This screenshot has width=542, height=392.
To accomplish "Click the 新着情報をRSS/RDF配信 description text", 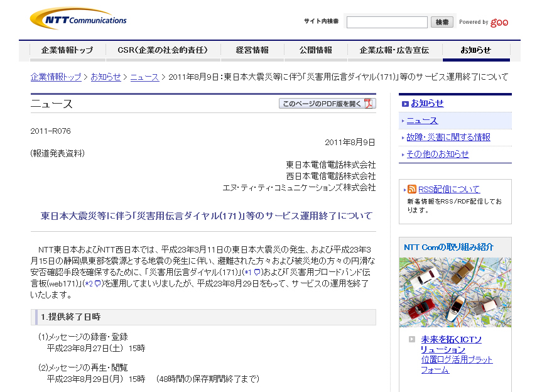I will coord(454,205).
